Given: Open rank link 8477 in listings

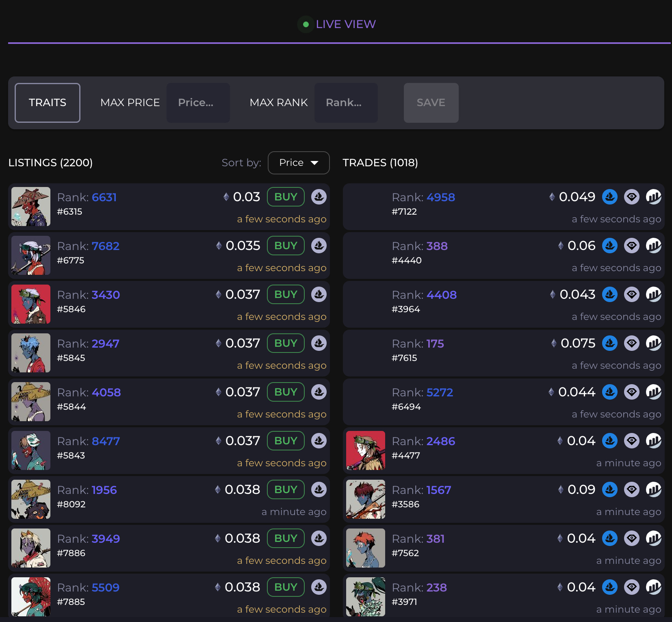Looking at the screenshot, I should coord(106,441).
